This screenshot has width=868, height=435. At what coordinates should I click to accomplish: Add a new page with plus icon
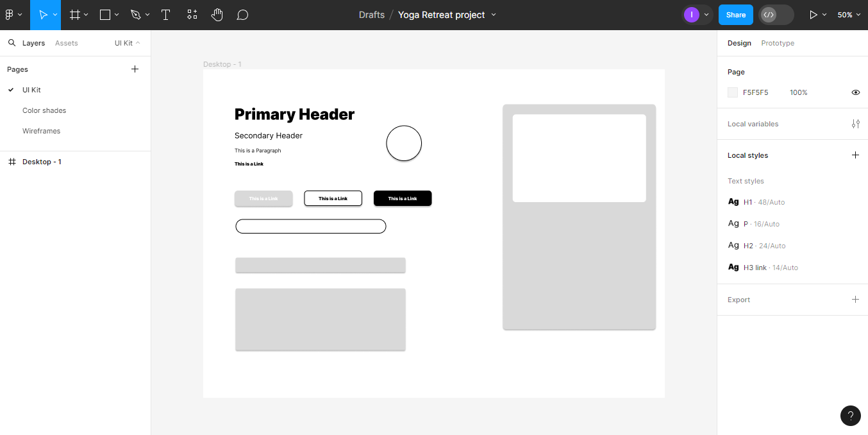pyautogui.click(x=135, y=69)
